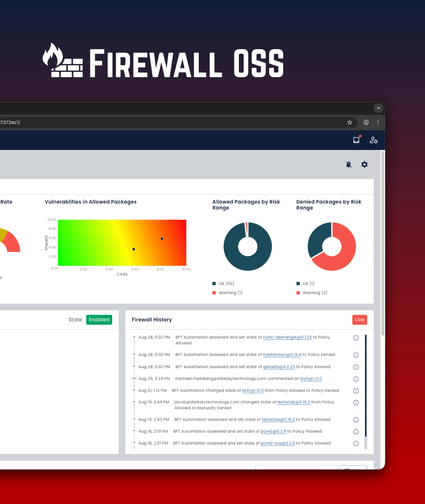Click the 'Denied Packages by Risk Range' title
The height and width of the screenshot is (504, 425).
pyautogui.click(x=329, y=205)
